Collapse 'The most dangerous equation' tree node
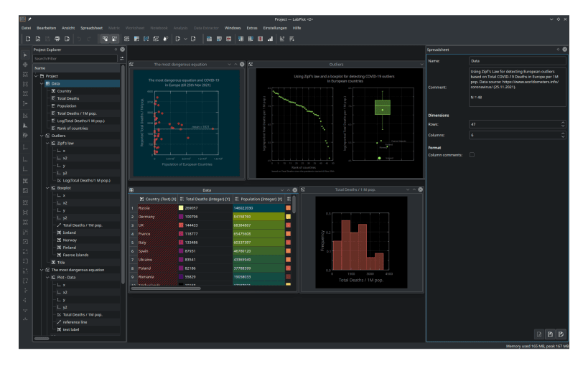The height and width of the screenshot is (371, 588). (x=42, y=270)
